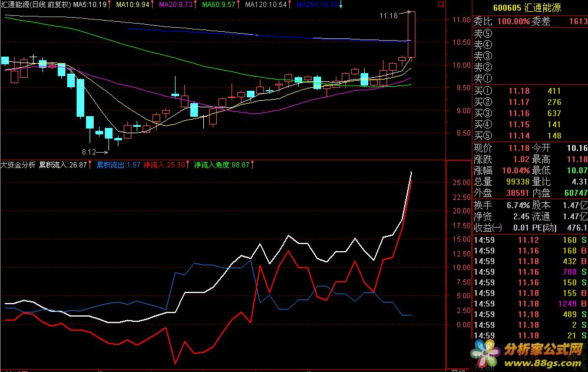Select the tick row with volume 168

pos(530,251)
